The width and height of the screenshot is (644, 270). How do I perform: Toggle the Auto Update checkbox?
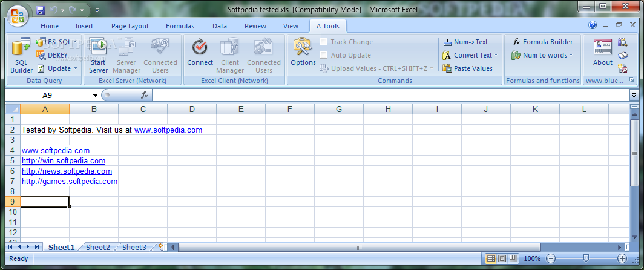pyautogui.click(x=324, y=55)
